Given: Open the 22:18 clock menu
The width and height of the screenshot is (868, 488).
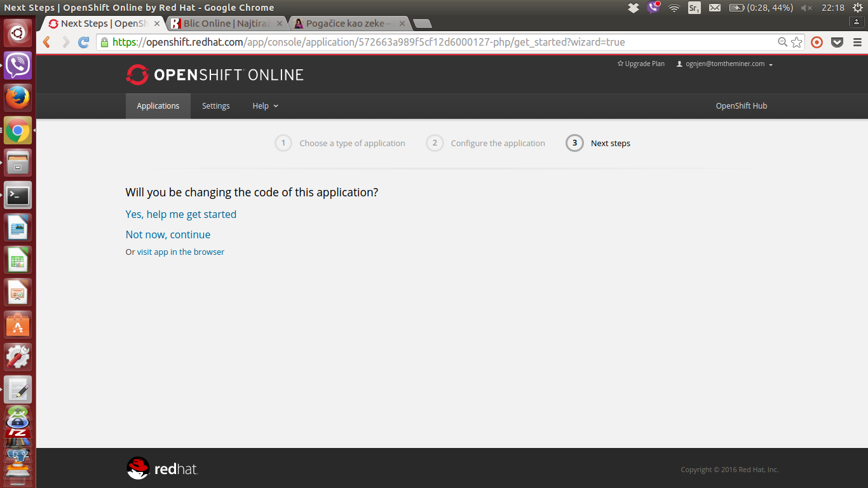Looking at the screenshot, I should pyautogui.click(x=832, y=8).
